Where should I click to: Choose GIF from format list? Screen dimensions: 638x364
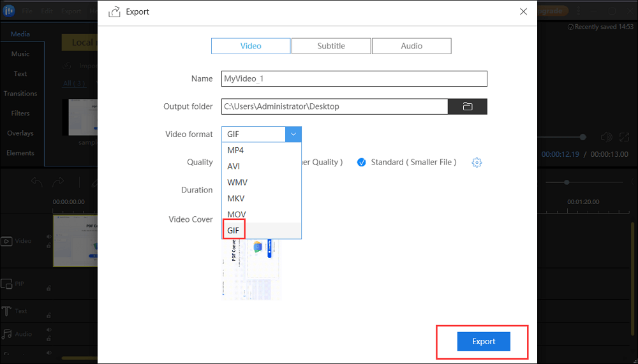tap(234, 230)
